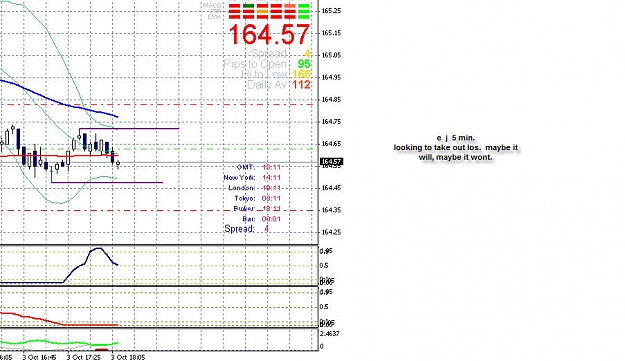The height and width of the screenshot is (361, 625).
Task: Select the upper purple horizontal resistance line
Action: 129,128
